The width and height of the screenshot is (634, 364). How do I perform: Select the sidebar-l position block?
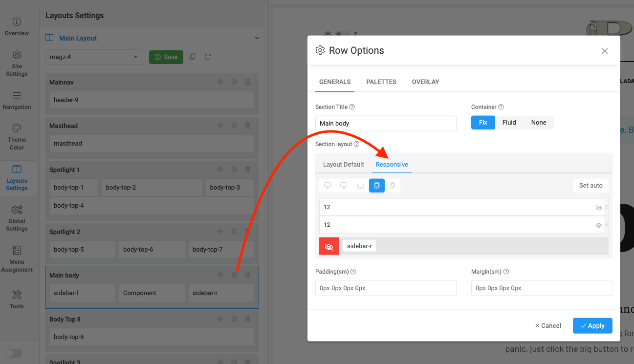click(83, 293)
